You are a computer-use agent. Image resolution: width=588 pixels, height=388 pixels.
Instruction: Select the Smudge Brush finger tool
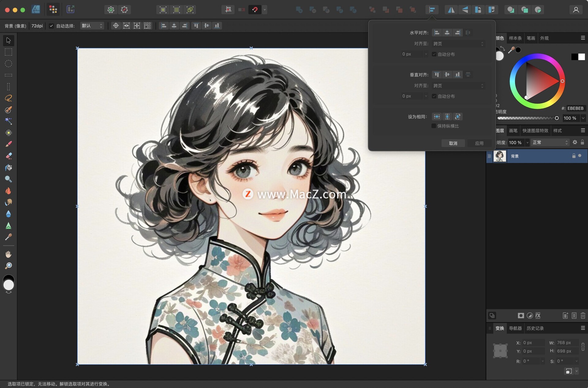(8, 202)
